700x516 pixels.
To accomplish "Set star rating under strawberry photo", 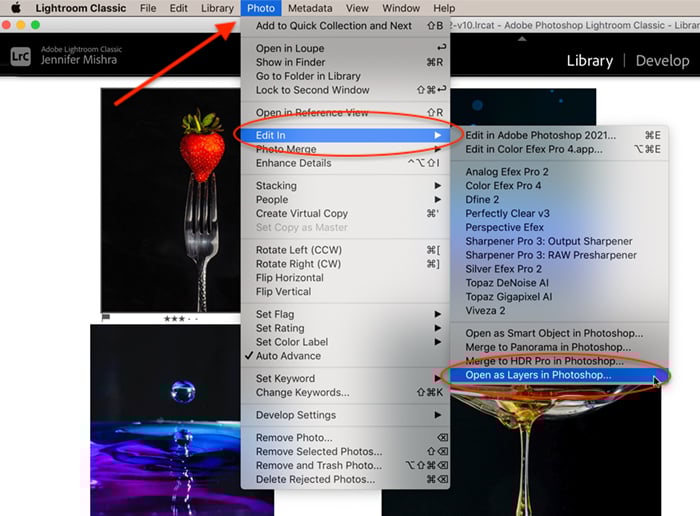I will 181,319.
